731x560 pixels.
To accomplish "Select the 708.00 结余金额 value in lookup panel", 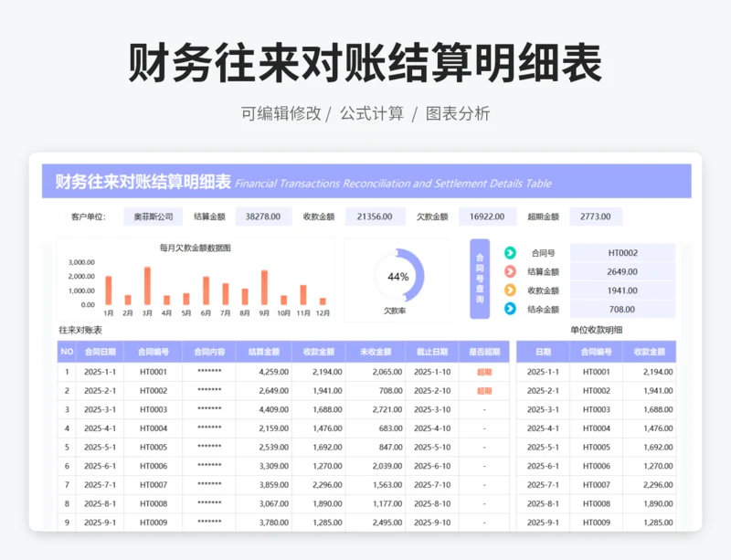I will (623, 309).
